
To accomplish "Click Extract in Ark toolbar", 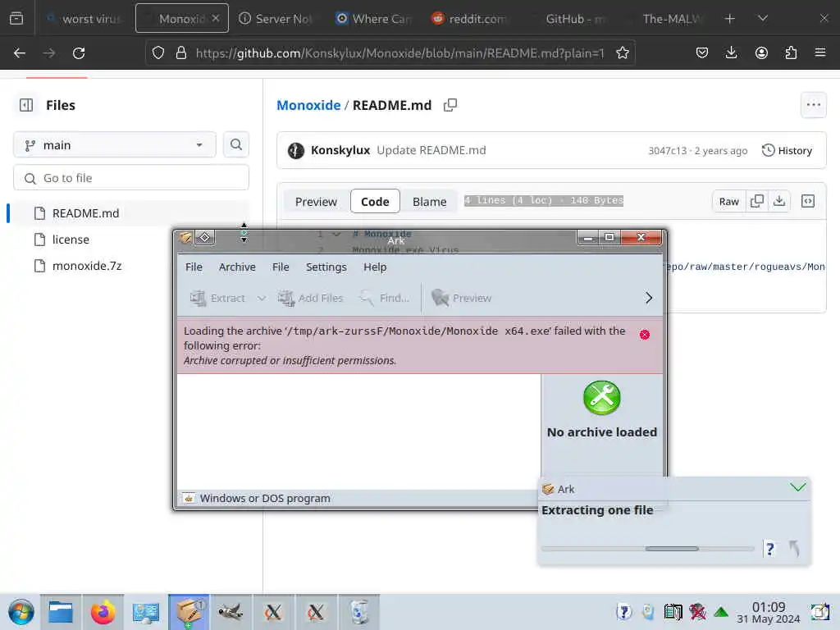I will [218, 298].
